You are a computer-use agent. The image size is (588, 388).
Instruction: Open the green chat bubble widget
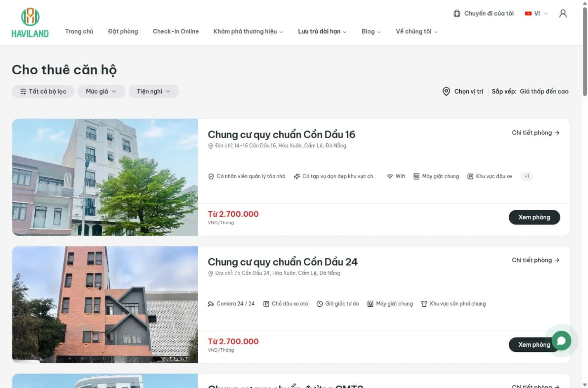(x=561, y=341)
